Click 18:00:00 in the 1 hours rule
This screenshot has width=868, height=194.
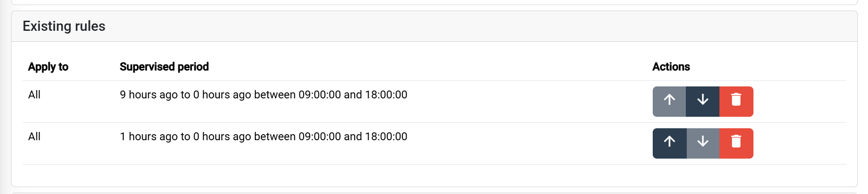[x=386, y=137]
